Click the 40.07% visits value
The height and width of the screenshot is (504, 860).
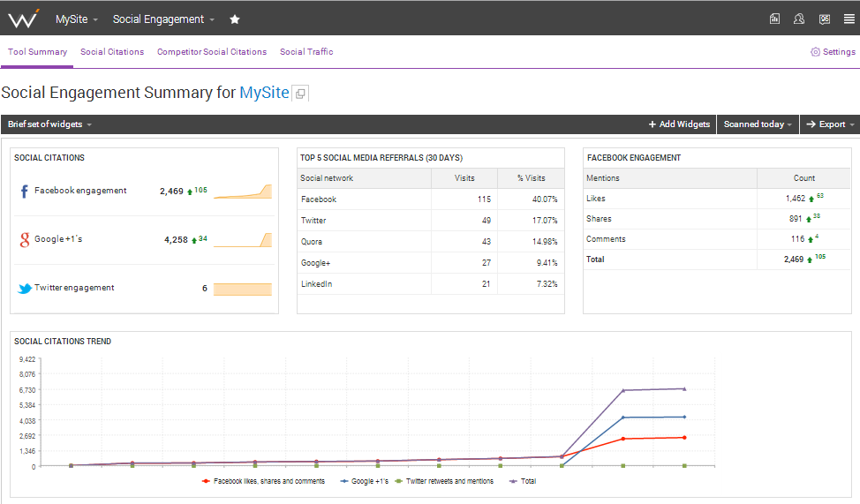(x=545, y=199)
